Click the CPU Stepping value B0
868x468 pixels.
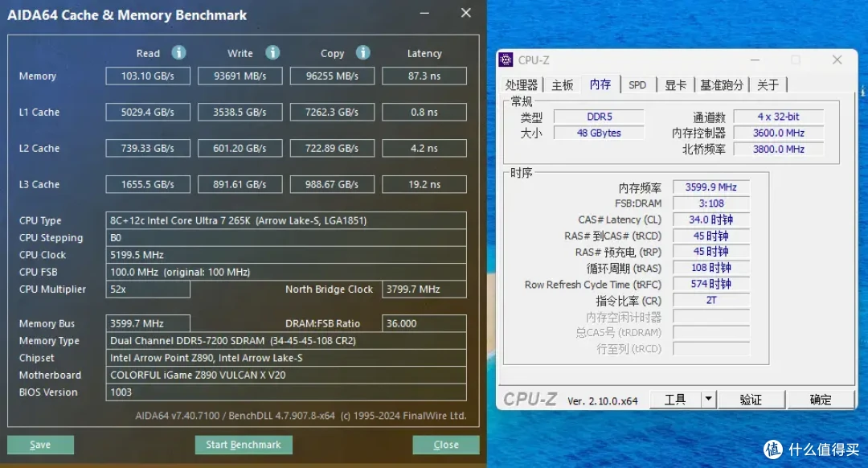[286, 237]
